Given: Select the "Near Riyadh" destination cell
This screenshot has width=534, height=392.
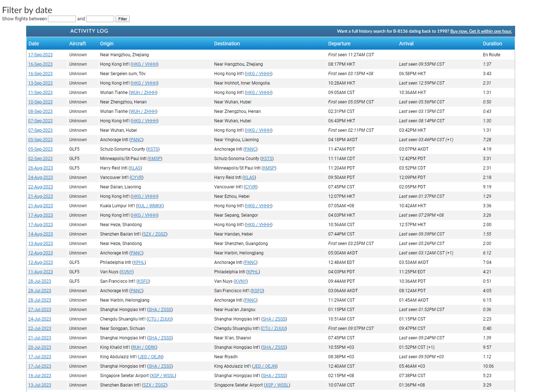Looking at the screenshot, I should (226, 357).
